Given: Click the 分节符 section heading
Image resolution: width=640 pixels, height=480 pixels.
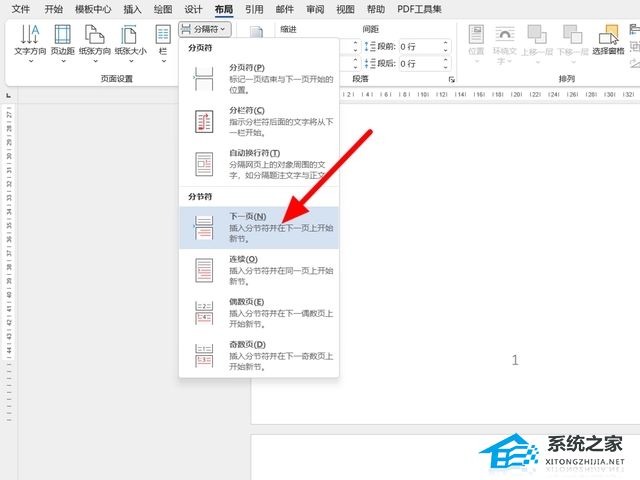Looking at the screenshot, I should [200, 197].
